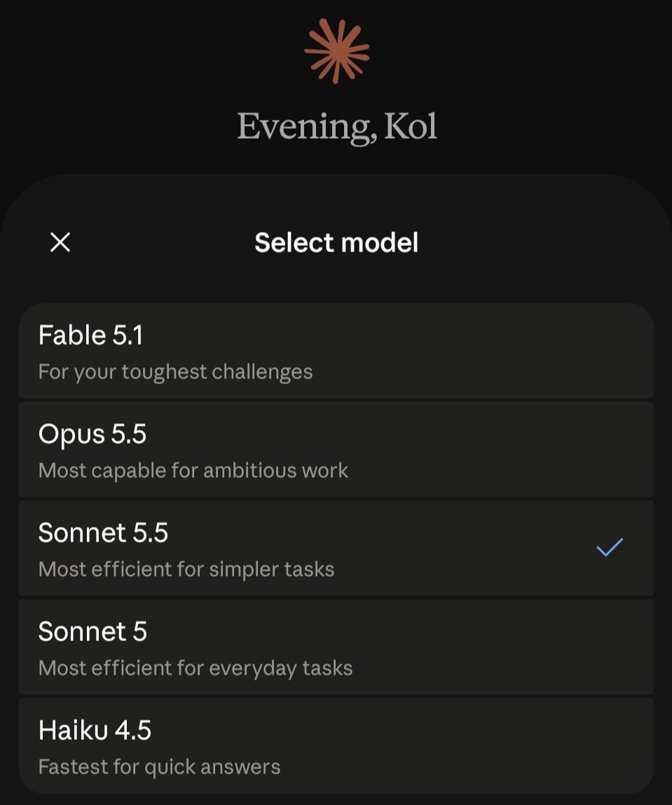Choose the Opus 5.5 model
672x805 pixels.
point(336,450)
